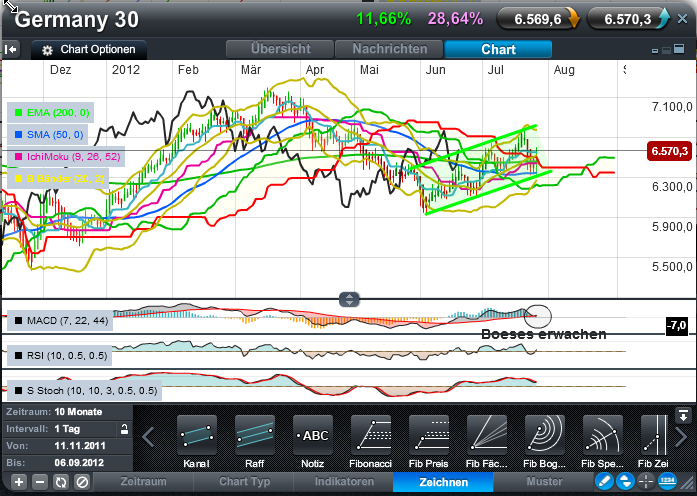This screenshot has width=697, height=496.
Task: Select the Chart tab
Action: (x=498, y=49)
